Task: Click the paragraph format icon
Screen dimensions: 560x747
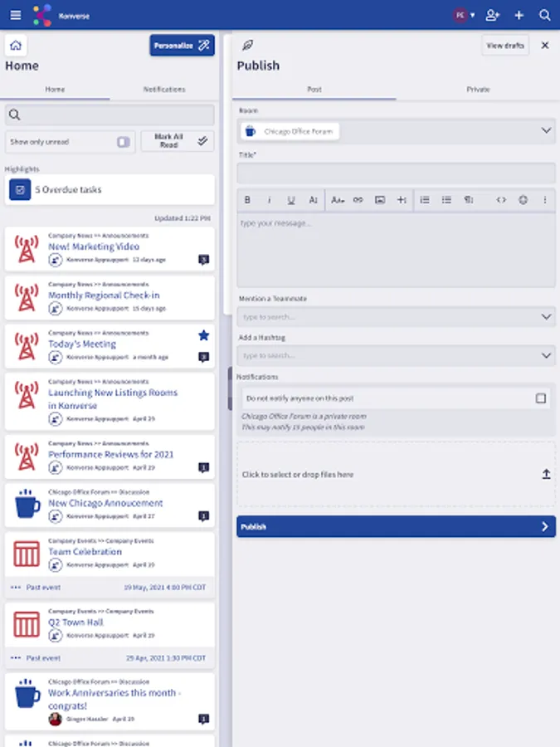Action: pyautogui.click(x=469, y=200)
